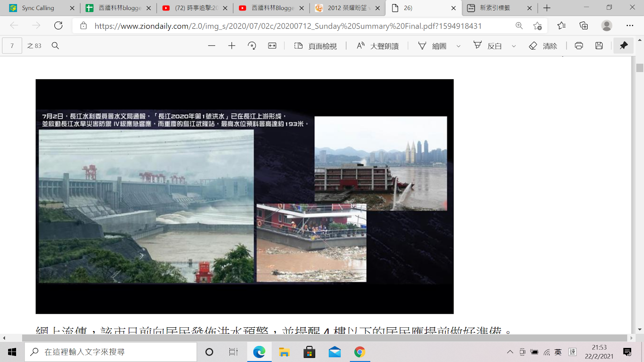The image size is (644, 362).
Task: Open the Favorites list
Action: pos(561,26)
